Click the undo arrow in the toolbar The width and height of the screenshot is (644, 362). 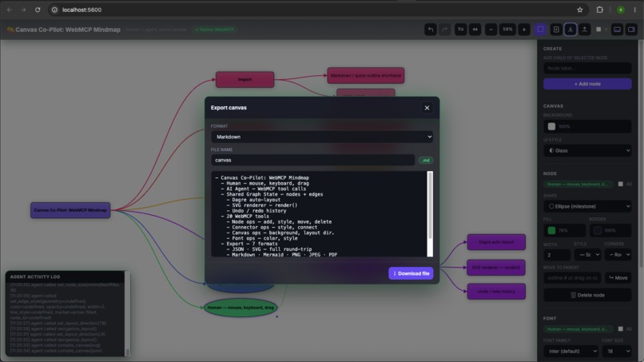click(x=431, y=30)
